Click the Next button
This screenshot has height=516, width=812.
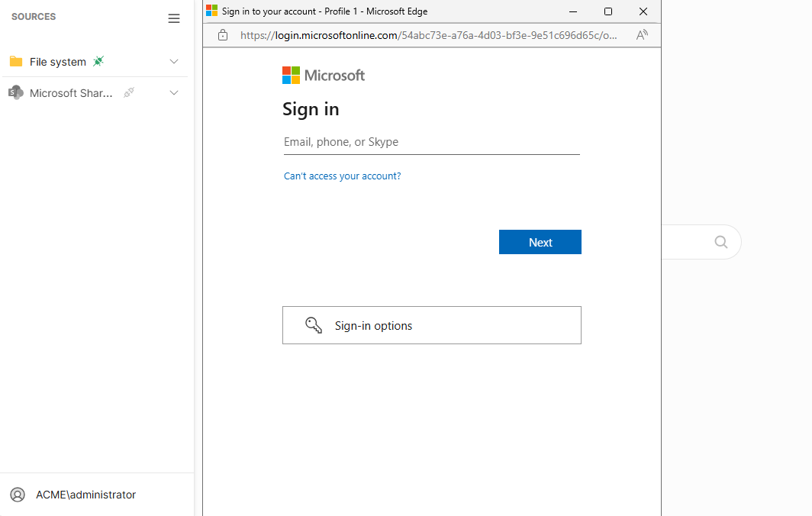[540, 242]
